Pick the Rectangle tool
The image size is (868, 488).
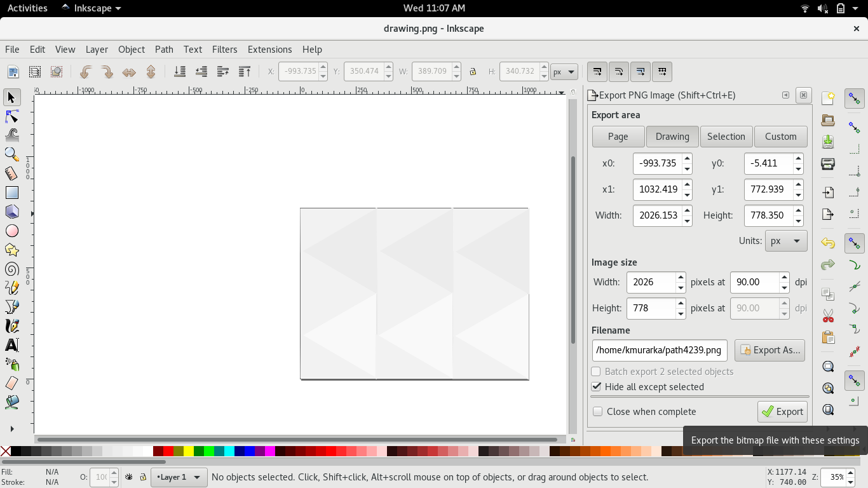tap(11, 192)
